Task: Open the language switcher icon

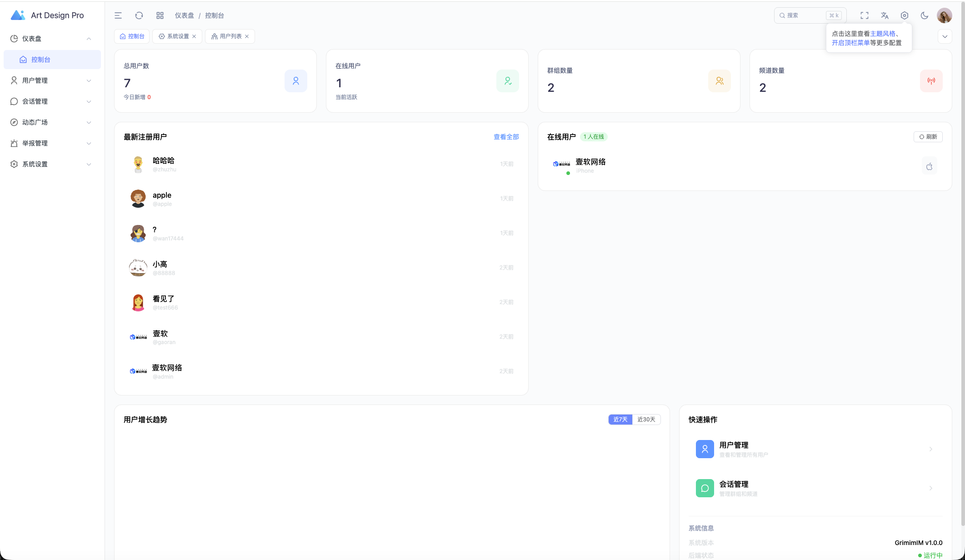Action: coord(885,15)
